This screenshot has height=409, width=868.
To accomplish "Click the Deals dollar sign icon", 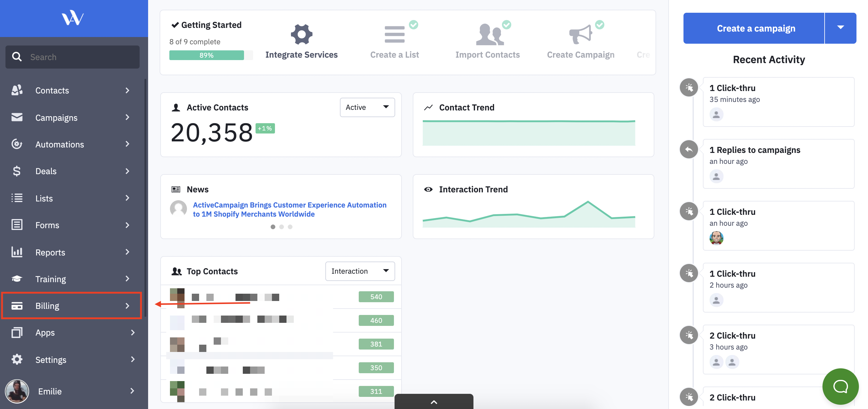I will pyautogui.click(x=16, y=171).
